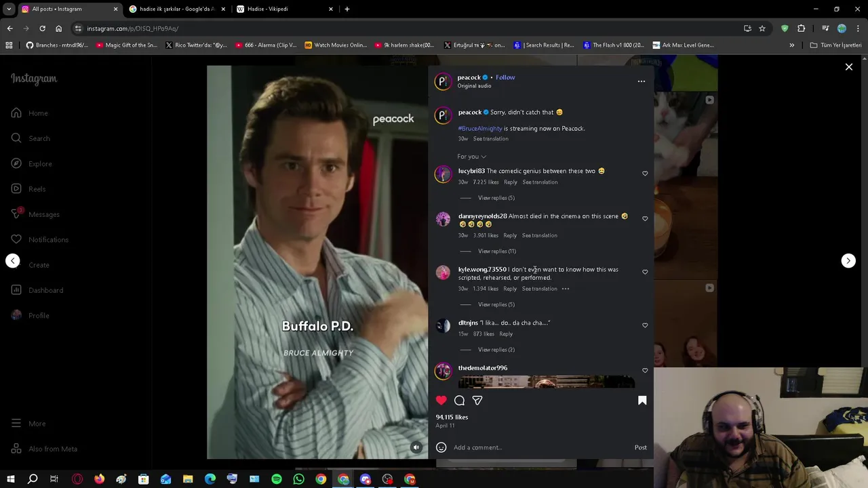Close the post overlay
Image resolution: width=868 pixels, height=488 pixels.
click(848, 67)
